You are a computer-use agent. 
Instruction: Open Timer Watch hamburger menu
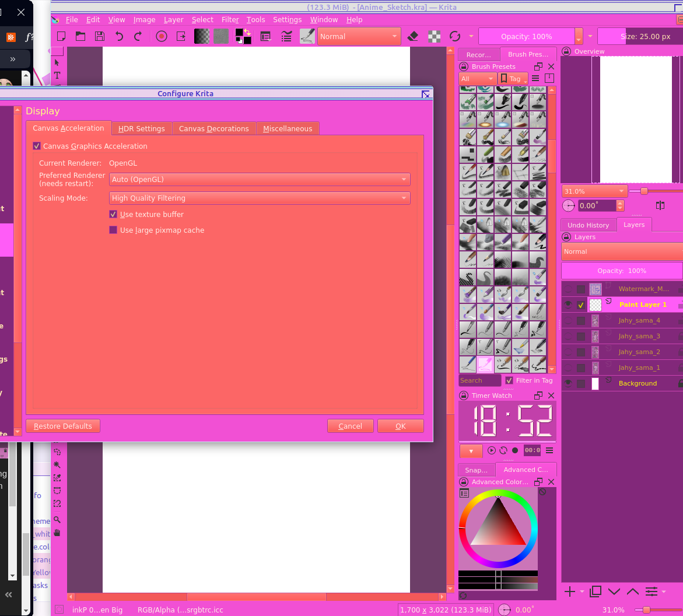pos(549,450)
